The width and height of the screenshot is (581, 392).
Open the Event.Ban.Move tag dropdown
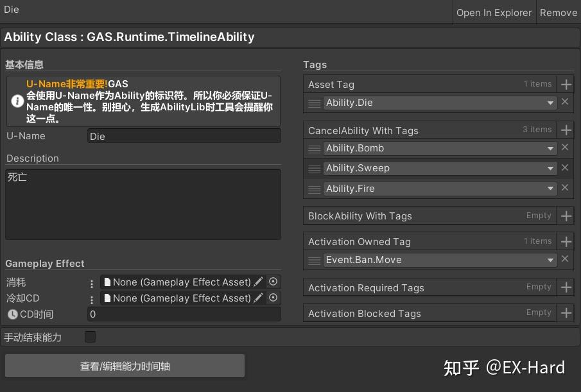pyautogui.click(x=550, y=260)
